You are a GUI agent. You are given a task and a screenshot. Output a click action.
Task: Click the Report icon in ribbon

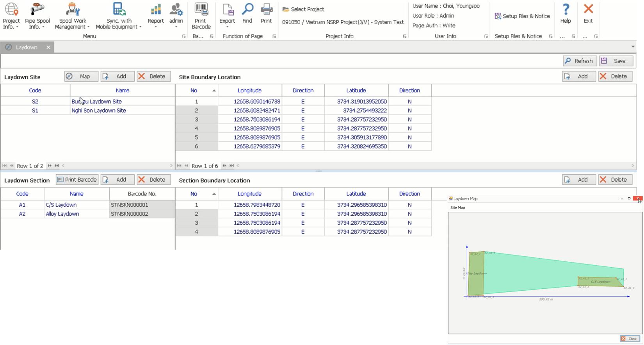tap(156, 9)
